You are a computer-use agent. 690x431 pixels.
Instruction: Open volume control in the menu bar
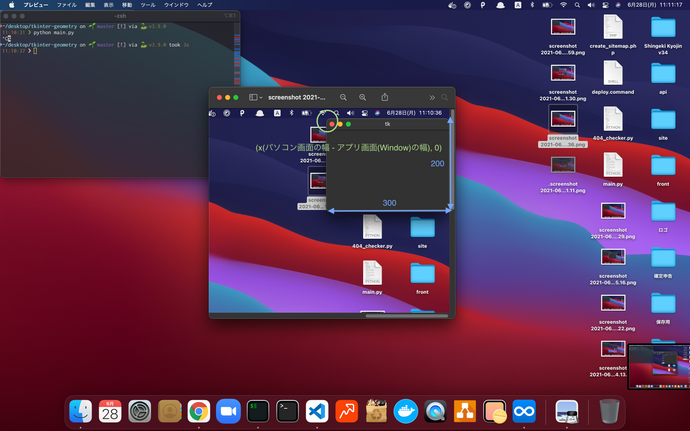click(x=591, y=5)
